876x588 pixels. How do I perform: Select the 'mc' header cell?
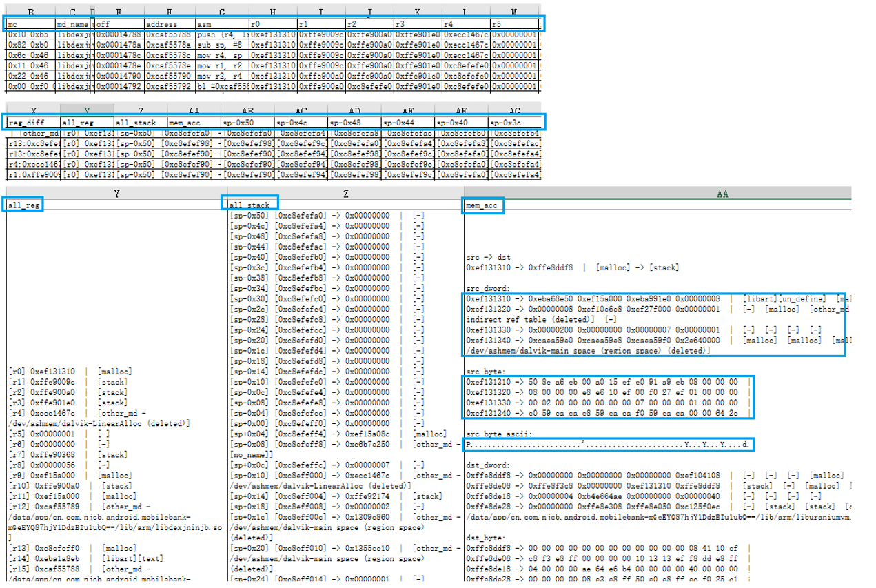click(x=31, y=24)
